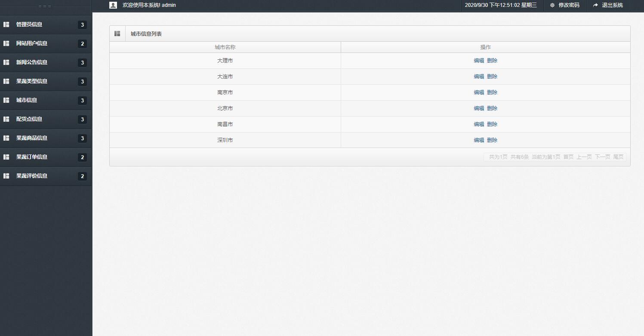Click the 果蔬商品信息 sidebar icon
This screenshot has width=644, height=336.
pos(6,138)
